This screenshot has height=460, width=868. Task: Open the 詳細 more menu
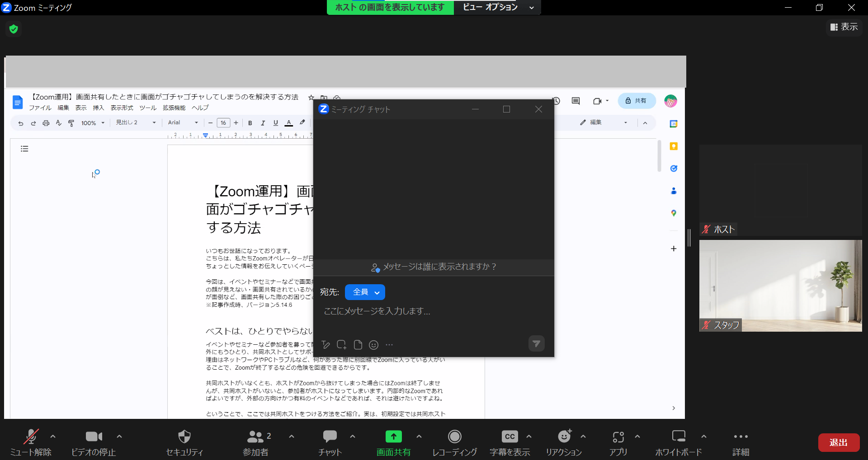(741, 437)
